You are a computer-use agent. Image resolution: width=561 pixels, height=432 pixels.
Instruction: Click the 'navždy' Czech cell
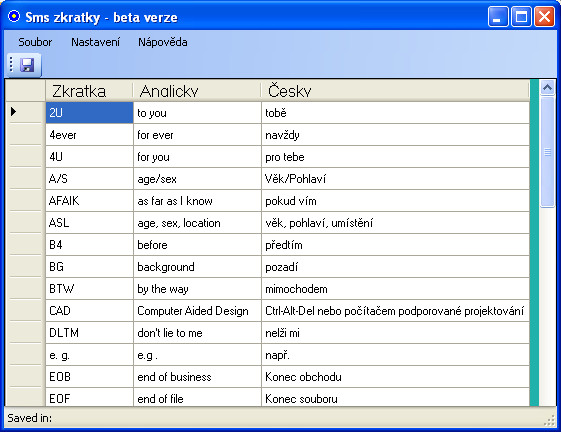point(395,135)
